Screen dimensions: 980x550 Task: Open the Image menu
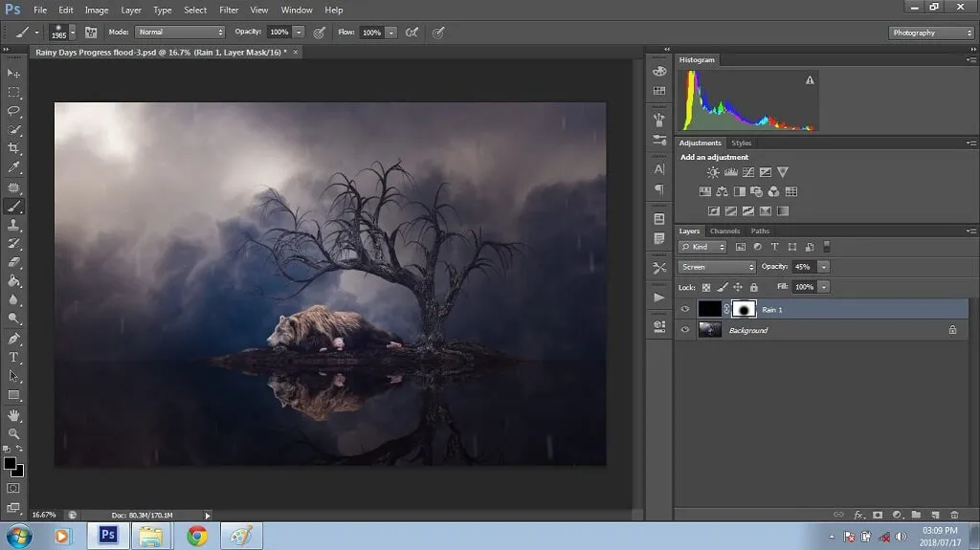point(97,10)
